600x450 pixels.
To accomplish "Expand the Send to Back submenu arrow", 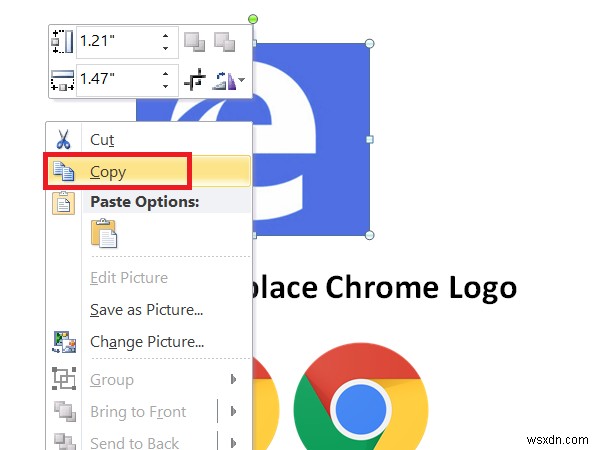I will (x=233, y=443).
